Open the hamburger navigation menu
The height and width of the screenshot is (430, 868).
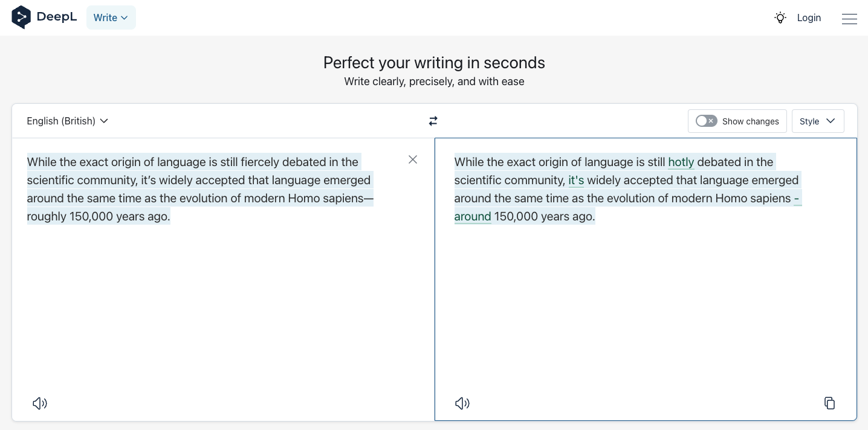(849, 19)
